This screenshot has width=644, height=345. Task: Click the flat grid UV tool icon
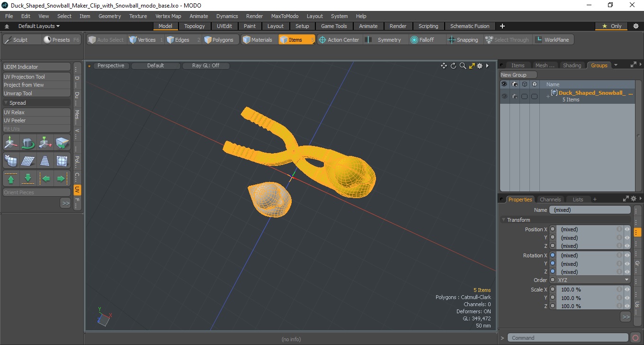point(28,161)
